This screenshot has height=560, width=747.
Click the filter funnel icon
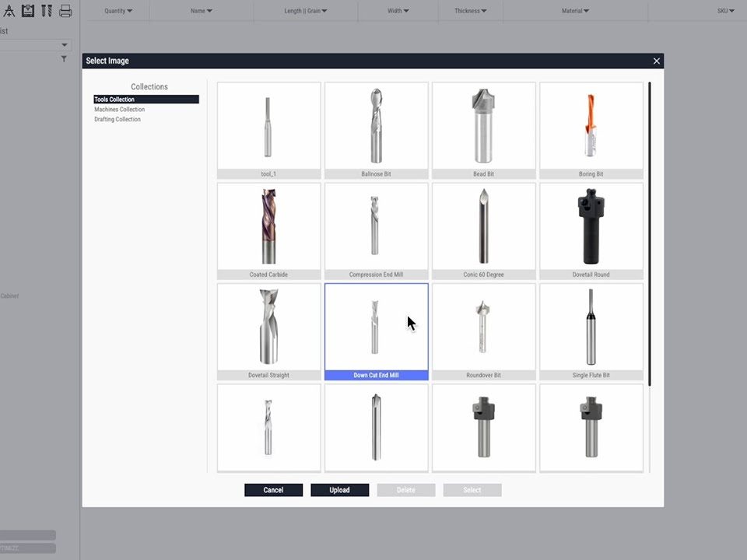(x=64, y=59)
